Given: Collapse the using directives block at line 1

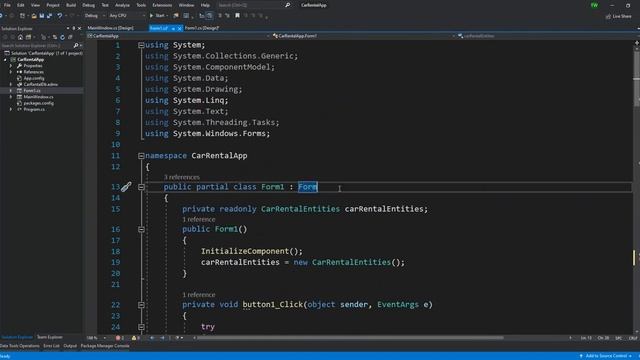Looking at the screenshot, I should tap(141, 45).
